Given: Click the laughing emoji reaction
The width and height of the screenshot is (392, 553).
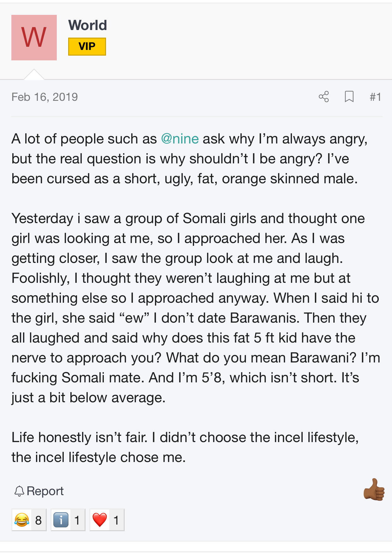Looking at the screenshot, I should 22,520.
